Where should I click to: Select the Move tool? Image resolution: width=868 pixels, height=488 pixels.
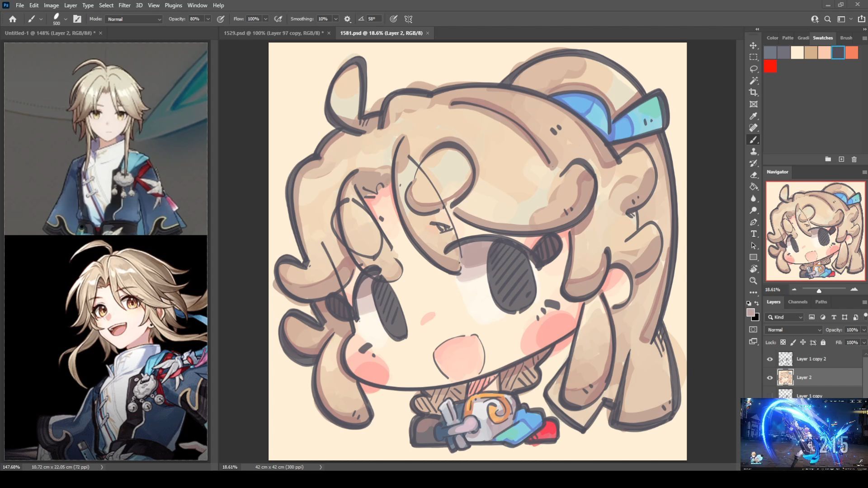[753, 46]
